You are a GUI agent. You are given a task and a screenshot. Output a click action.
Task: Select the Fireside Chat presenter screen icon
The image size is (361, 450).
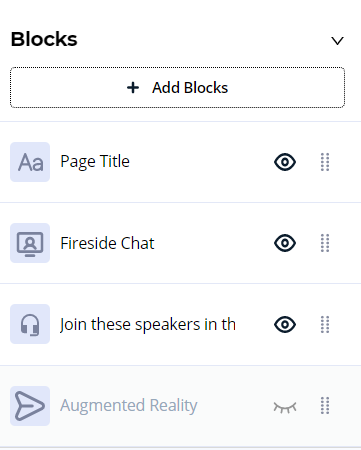30,243
